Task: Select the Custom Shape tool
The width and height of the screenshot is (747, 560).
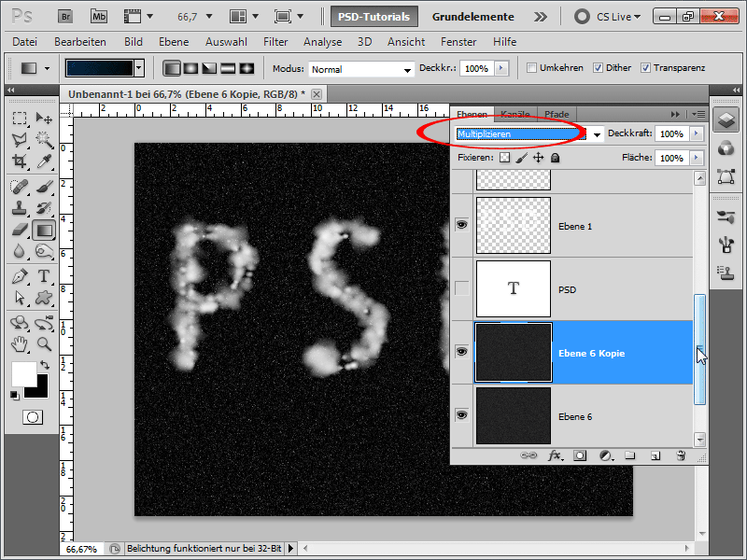Action: pos(44,298)
